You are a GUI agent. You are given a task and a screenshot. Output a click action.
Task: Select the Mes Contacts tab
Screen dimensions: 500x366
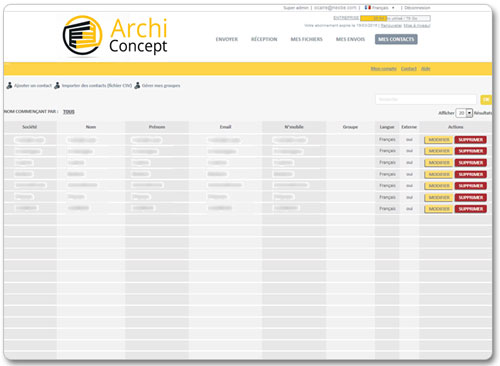tap(396, 39)
